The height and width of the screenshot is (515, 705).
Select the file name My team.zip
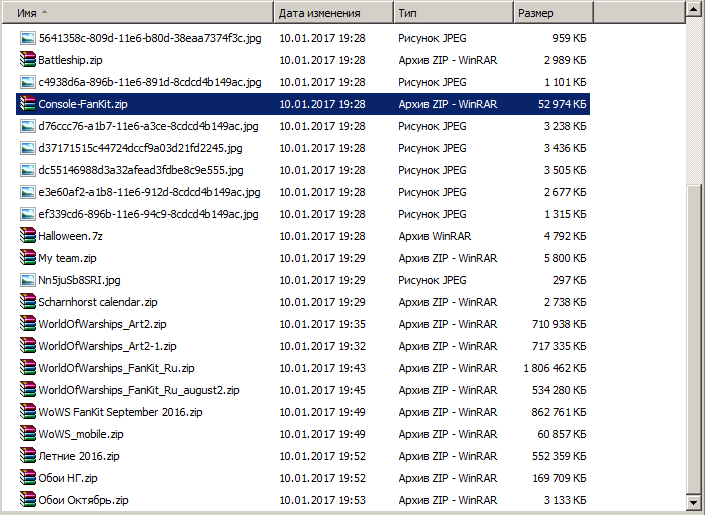[67, 258]
